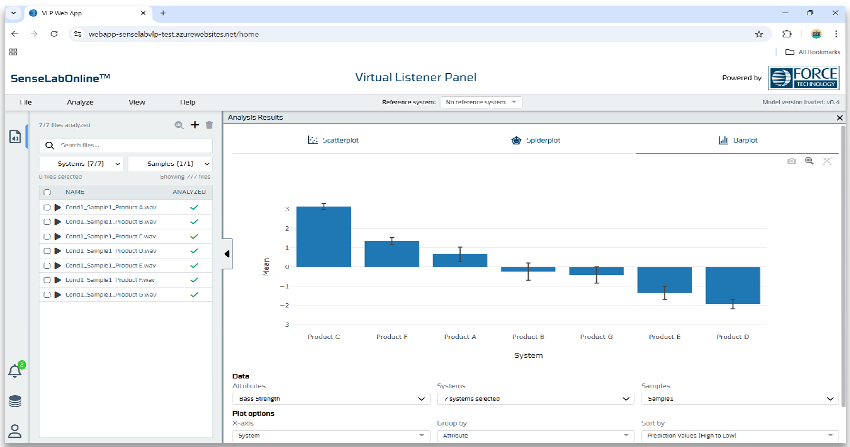Open the X-axis dropdown
The height and width of the screenshot is (447, 850).
click(331, 436)
